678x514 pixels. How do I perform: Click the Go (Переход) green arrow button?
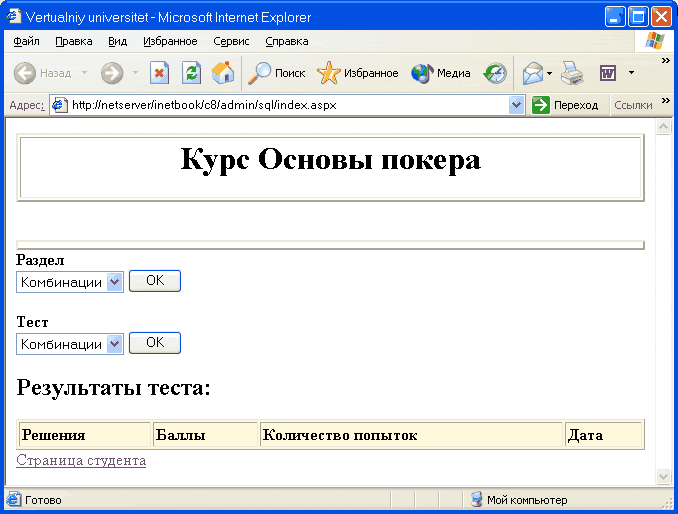pyautogui.click(x=565, y=105)
